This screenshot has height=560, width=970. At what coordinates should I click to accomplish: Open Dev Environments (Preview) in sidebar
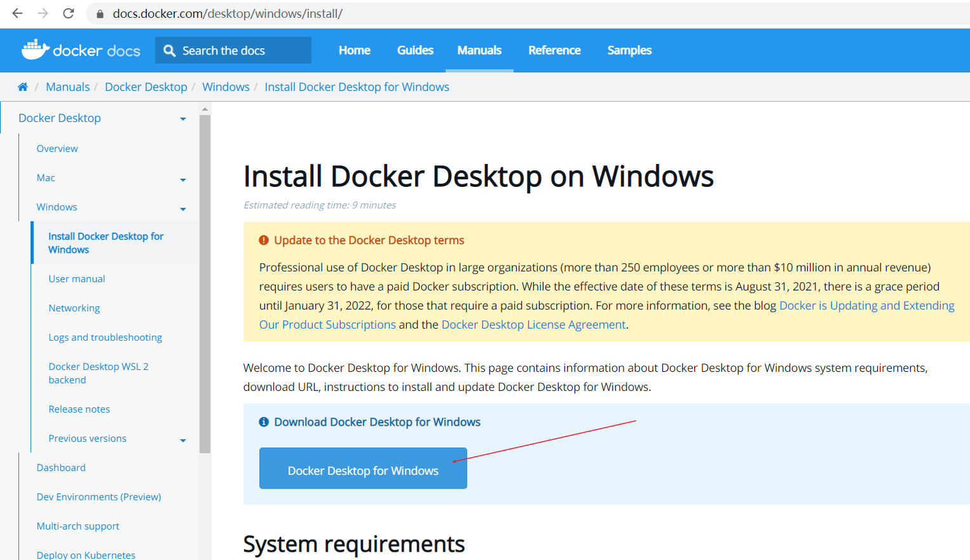coord(99,497)
